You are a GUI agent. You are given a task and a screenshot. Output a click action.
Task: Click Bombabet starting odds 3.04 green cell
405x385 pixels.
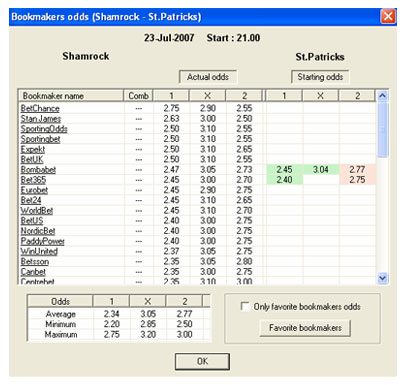tap(321, 170)
